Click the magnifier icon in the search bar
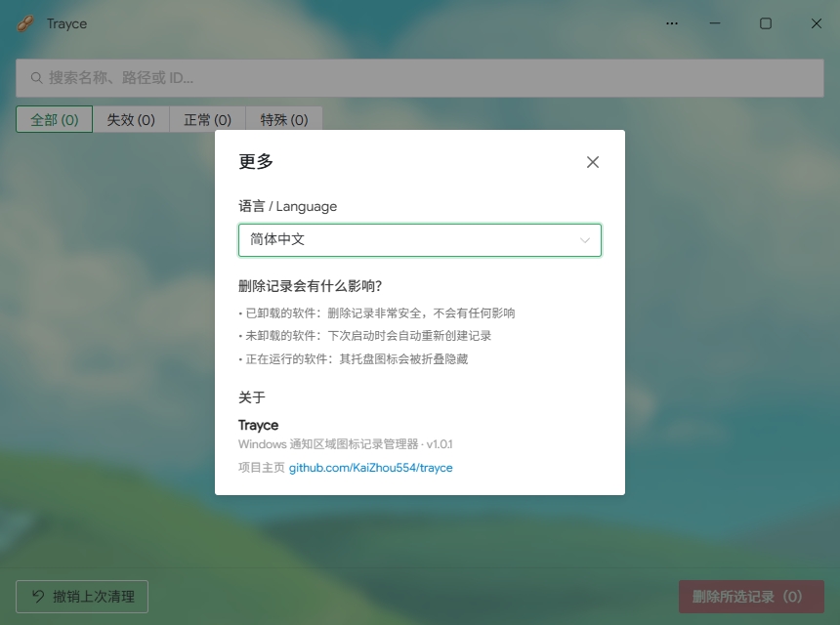 click(x=36, y=78)
